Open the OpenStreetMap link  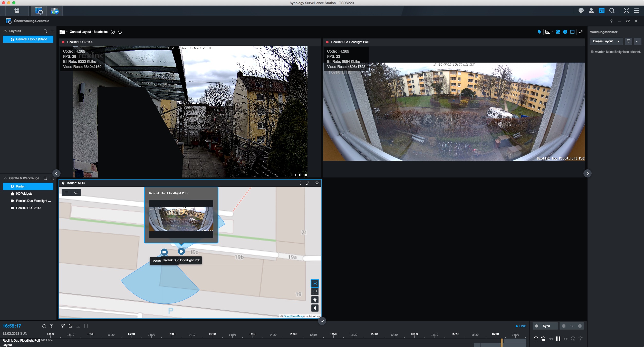pyautogui.click(x=293, y=316)
